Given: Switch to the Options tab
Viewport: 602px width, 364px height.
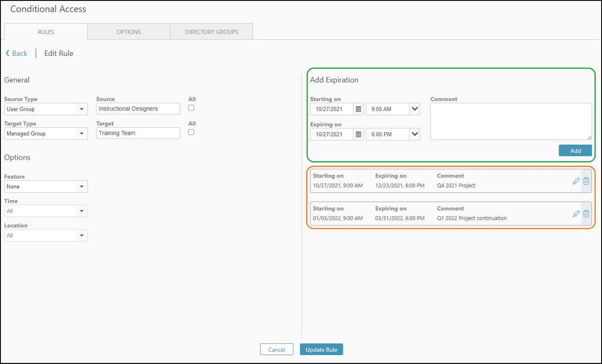Looking at the screenshot, I should point(129,32).
